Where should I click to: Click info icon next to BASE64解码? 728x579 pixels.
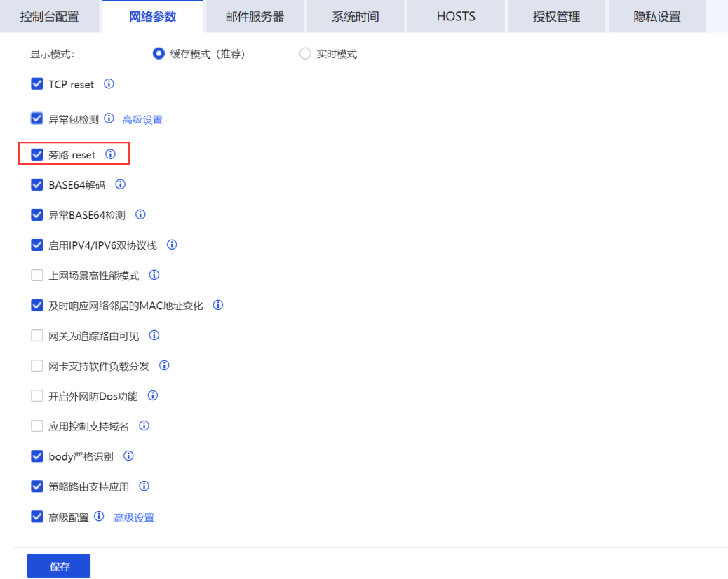[x=120, y=185]
